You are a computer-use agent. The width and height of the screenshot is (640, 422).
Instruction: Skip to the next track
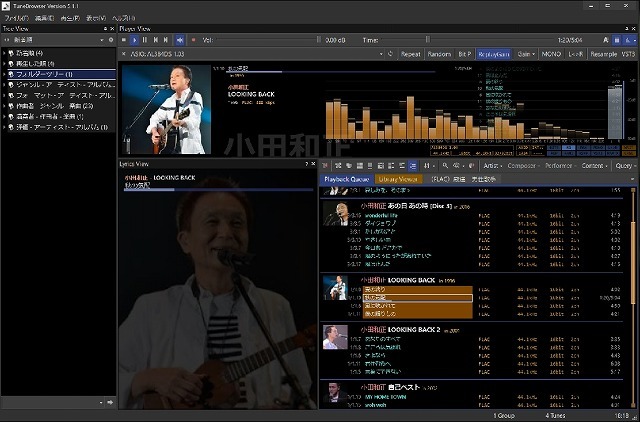[166, 40]
